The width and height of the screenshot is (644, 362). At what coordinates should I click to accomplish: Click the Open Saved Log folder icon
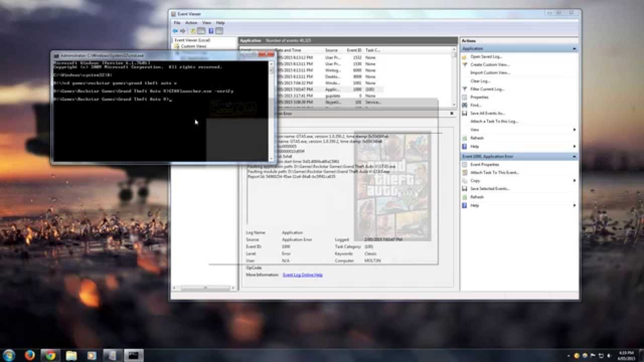click(x=464, y=57)
